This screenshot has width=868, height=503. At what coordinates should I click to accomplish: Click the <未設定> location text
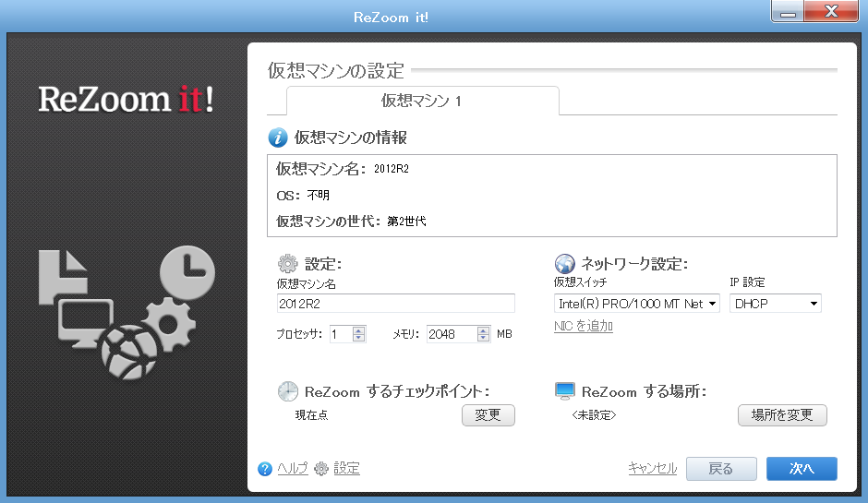coord(594,415)
